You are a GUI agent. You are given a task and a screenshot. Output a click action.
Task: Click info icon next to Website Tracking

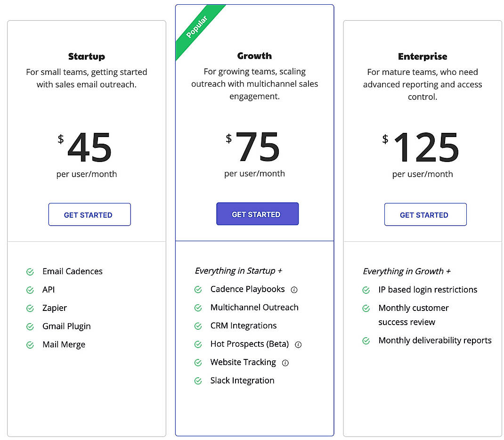[285, 363]
